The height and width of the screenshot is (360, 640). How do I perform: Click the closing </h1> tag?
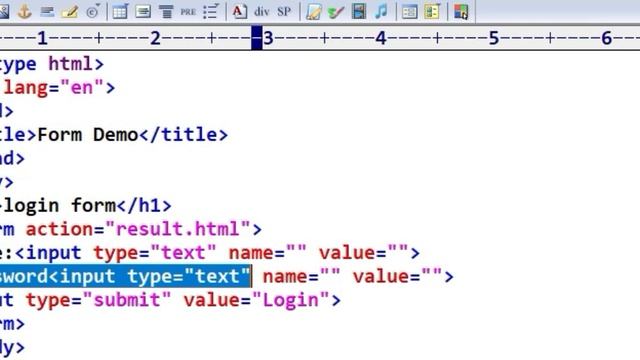click(144, 205)
